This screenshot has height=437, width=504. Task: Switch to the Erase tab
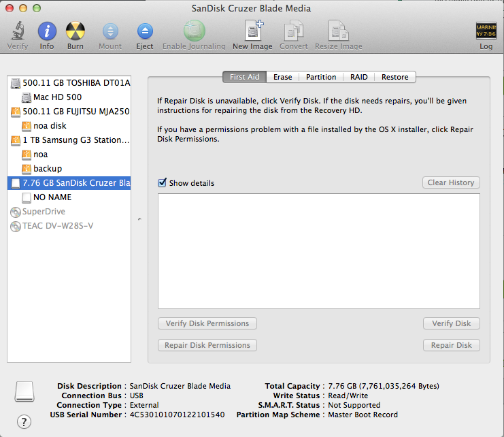click(283, 77)
